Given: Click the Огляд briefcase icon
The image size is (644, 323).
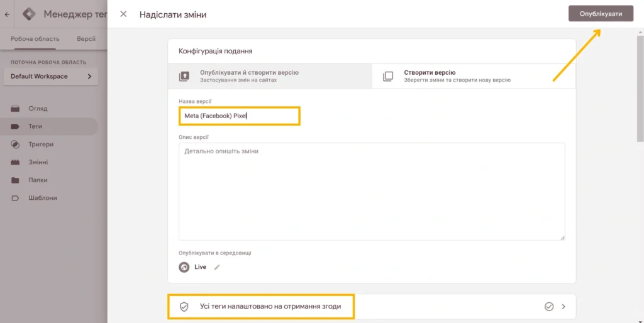Looking at the screenshot, I should [15, 109].
